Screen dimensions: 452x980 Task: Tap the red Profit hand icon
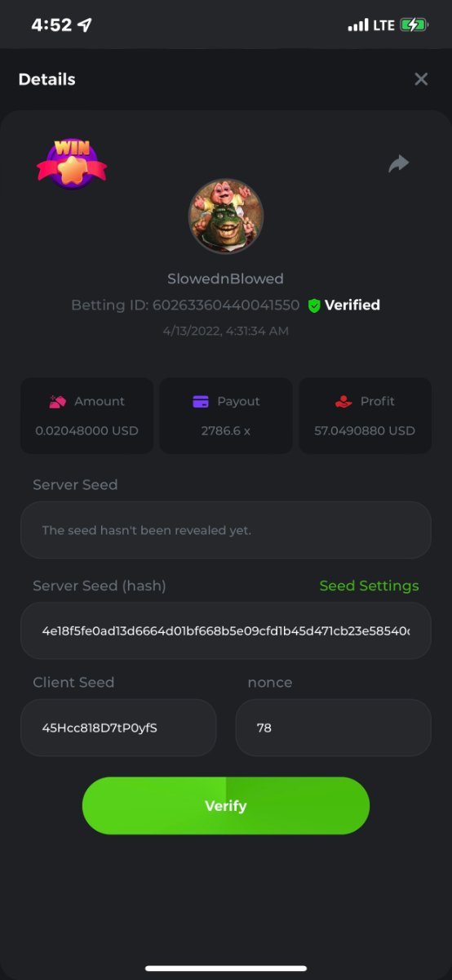(x=343, y=402)
